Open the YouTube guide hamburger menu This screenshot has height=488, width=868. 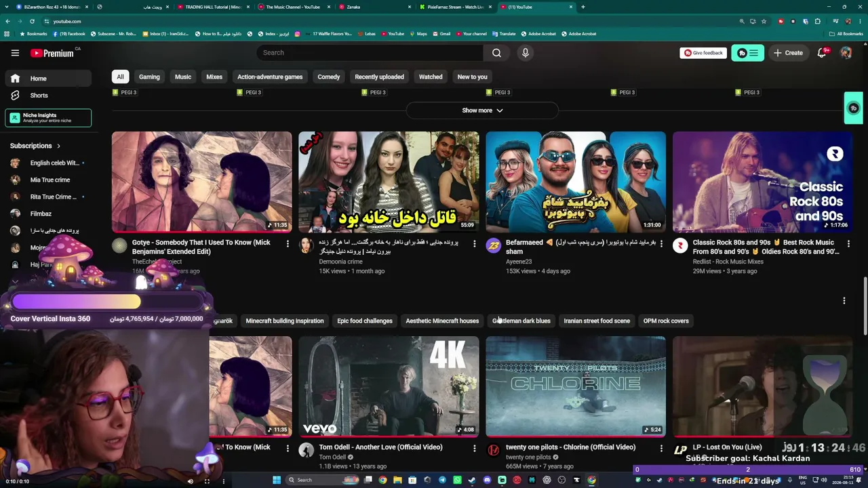click(x=15, y=53)
